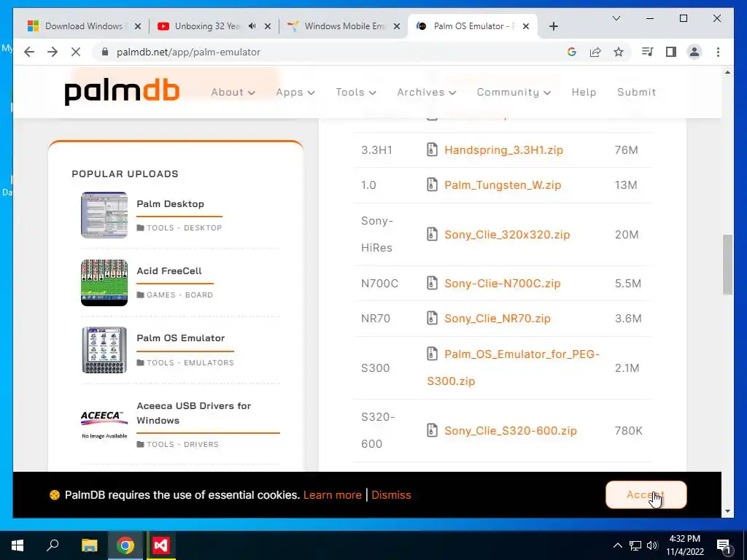Accept cookies with the Accept button

tap(646, 495)
